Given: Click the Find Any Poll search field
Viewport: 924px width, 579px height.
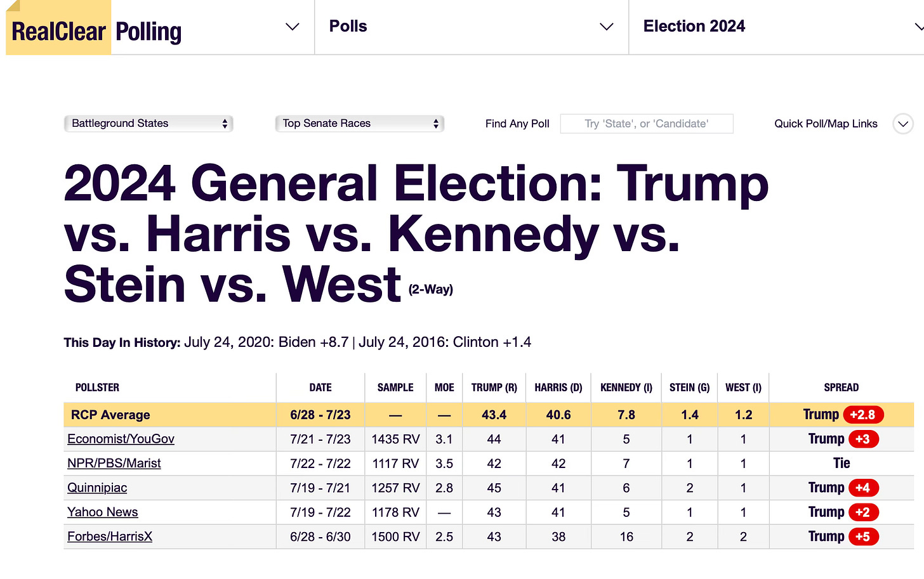Looking at the screenshot, I should click(x=646, y=124).
